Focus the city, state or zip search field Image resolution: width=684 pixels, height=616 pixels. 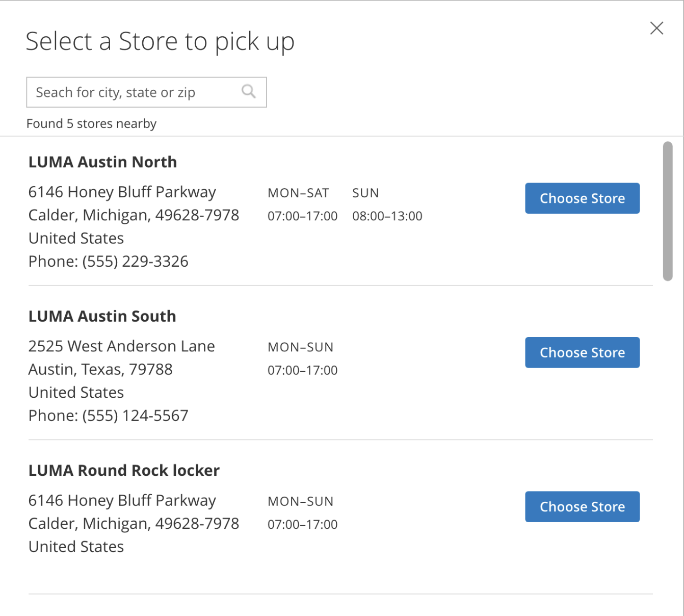coord(146,92)
